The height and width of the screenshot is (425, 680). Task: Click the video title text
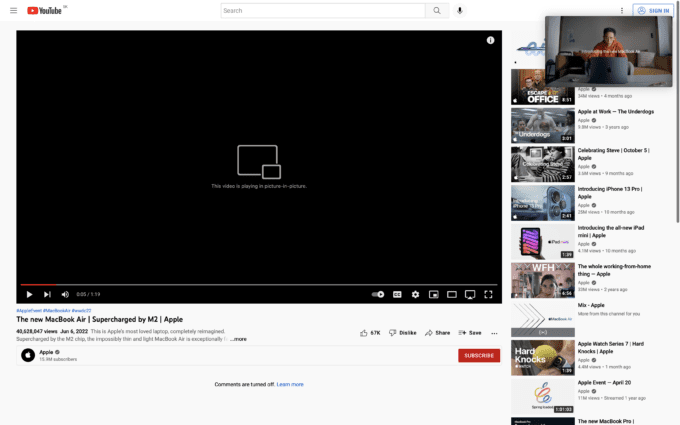pyautogui.click(x=99, y=319)
